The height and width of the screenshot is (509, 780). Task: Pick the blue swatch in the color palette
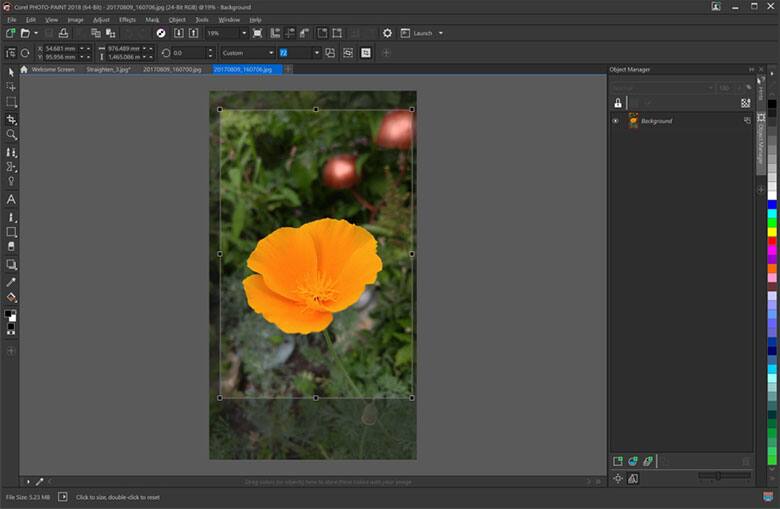click(771, 205)
